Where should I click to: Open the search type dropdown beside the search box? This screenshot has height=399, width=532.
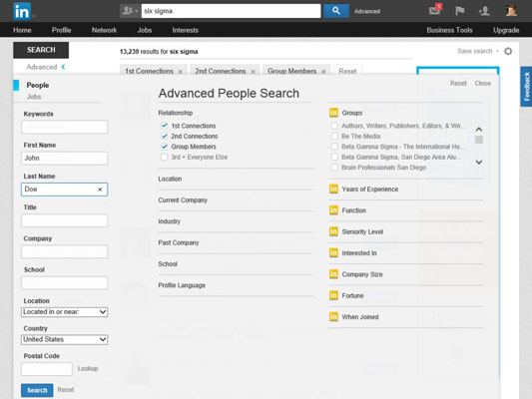pos(130,11)
